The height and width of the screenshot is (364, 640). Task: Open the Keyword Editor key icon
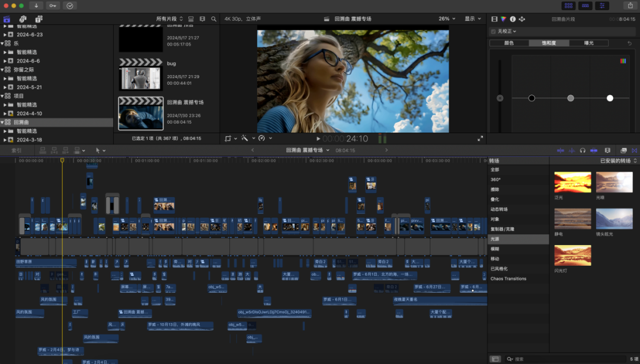(x=53, y=6)
